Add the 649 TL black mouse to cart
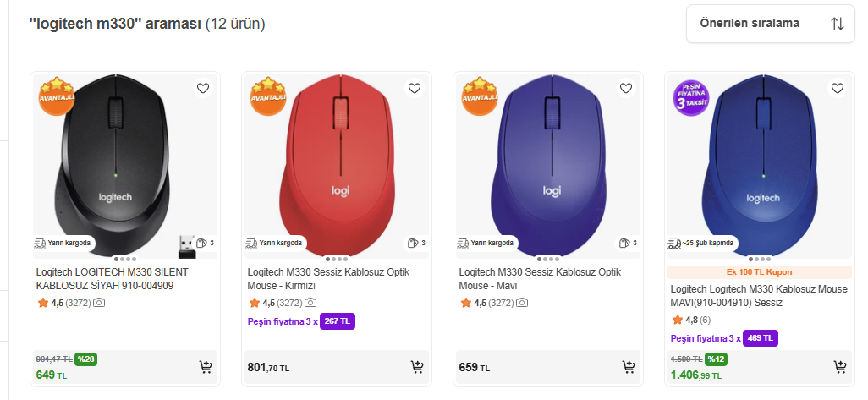 click(206, 366)
